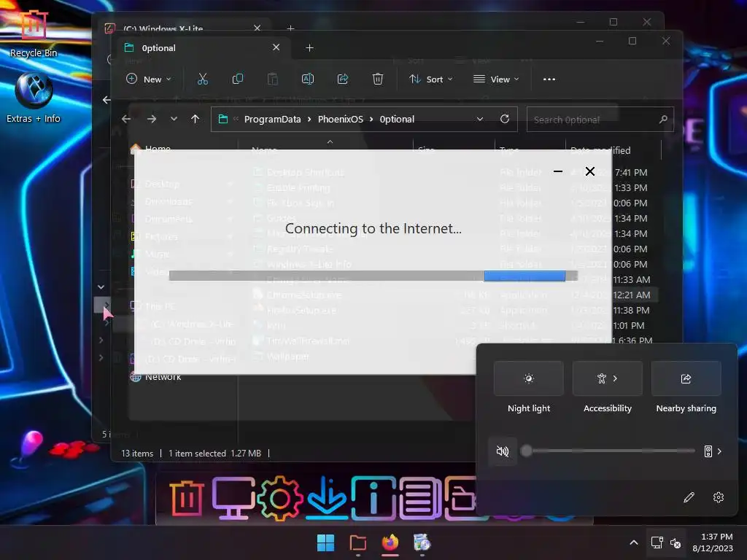Go up one folder level
Screen dimensions: 747x560
click(x=195, y=119)
